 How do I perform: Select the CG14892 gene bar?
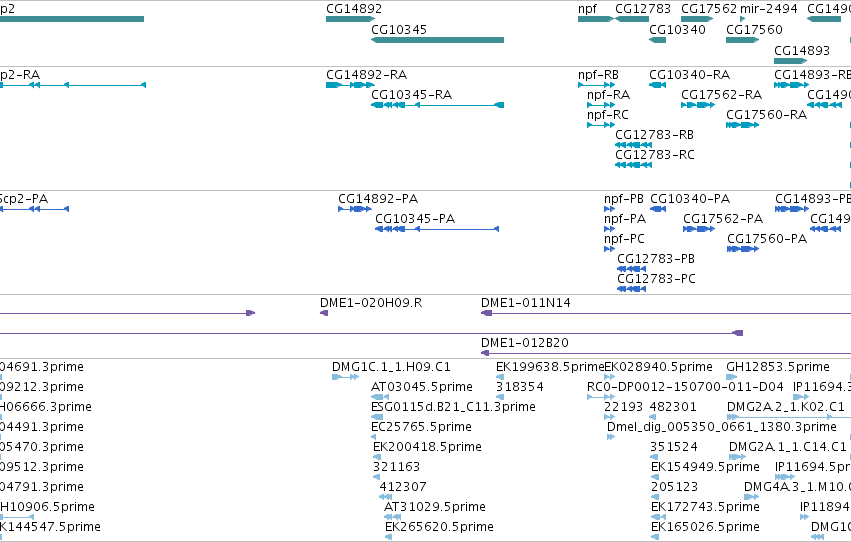[350, 19]
